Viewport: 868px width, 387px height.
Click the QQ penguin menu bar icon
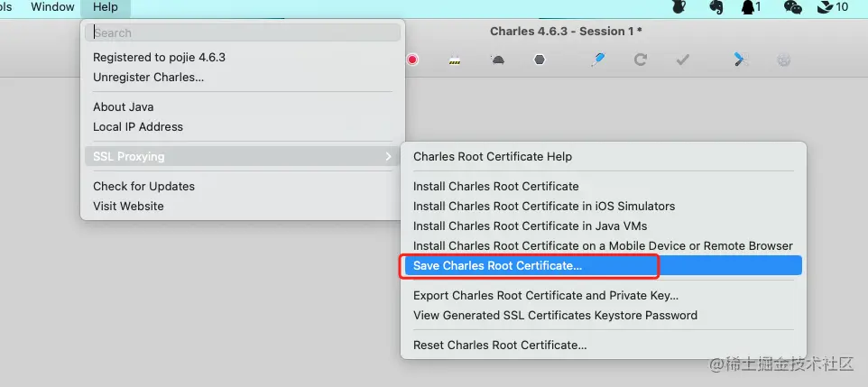[x=752, y=7]
